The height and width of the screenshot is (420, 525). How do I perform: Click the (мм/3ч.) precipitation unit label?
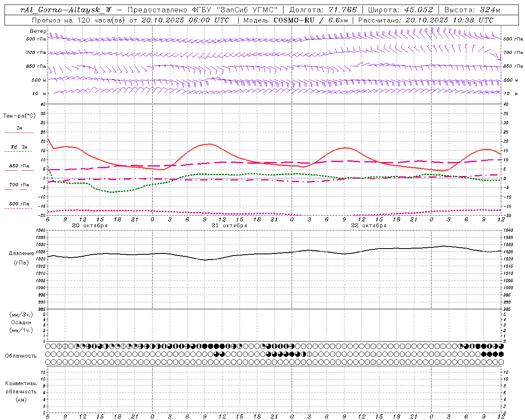(x=21, y=315)
